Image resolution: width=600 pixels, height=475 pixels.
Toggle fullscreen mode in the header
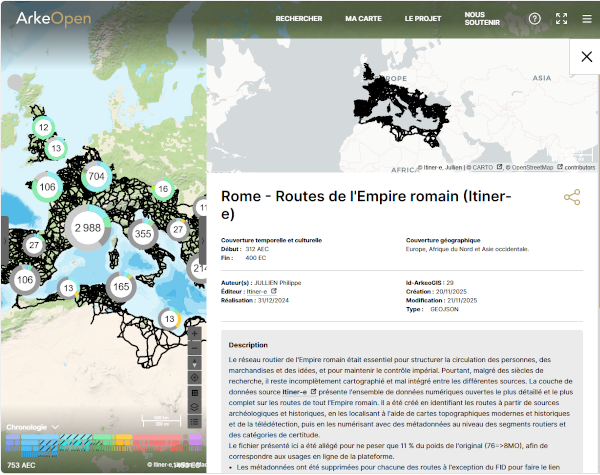[x=561, y=19]
